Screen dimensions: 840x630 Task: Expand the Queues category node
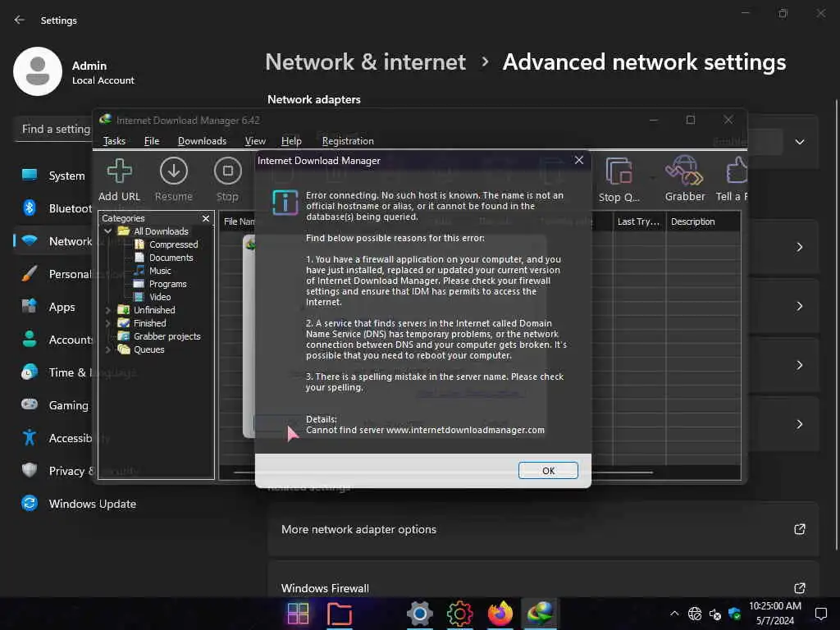[x=107, y=349]
